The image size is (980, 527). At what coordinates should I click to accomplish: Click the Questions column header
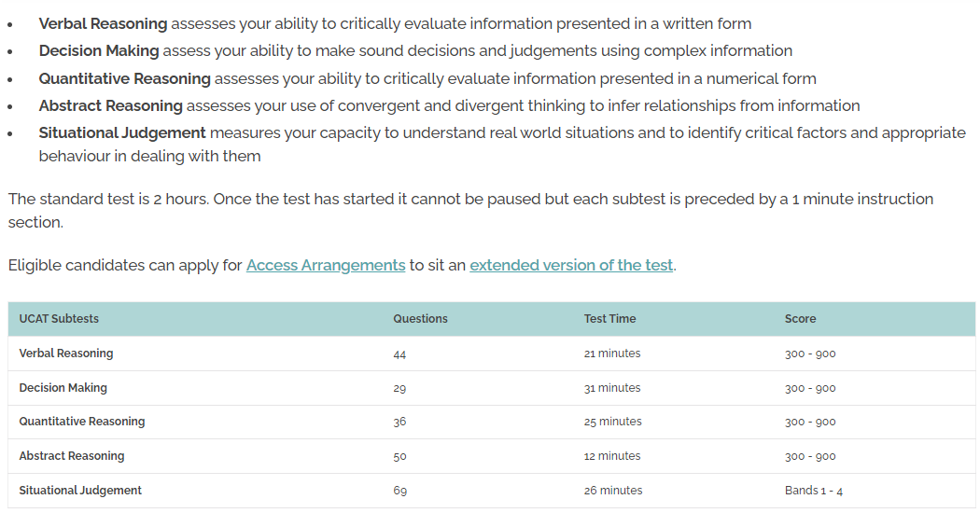(420, 318)
